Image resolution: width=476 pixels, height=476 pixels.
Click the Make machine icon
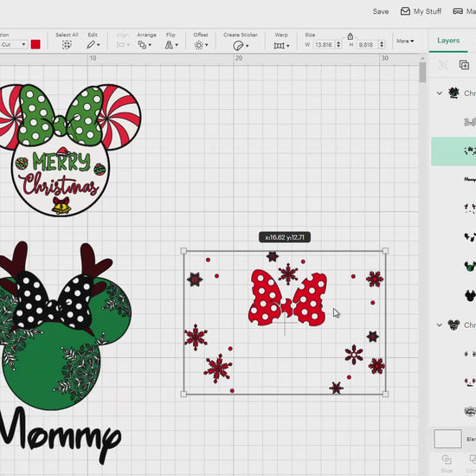(458, 11)
